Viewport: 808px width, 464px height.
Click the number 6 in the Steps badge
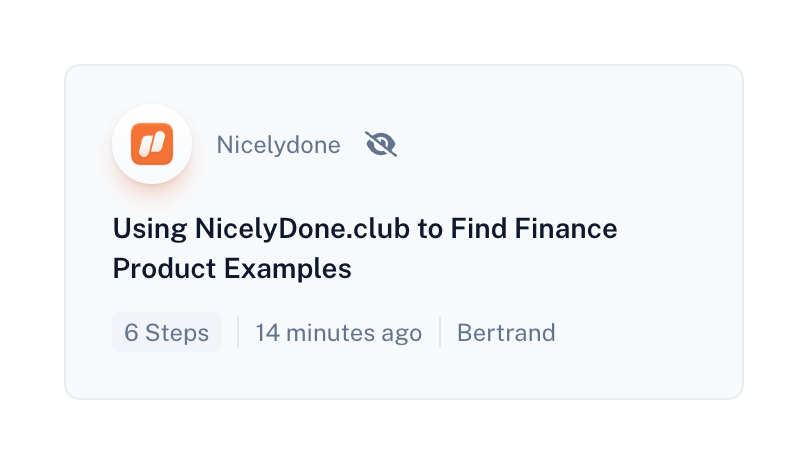coord(131,333)
